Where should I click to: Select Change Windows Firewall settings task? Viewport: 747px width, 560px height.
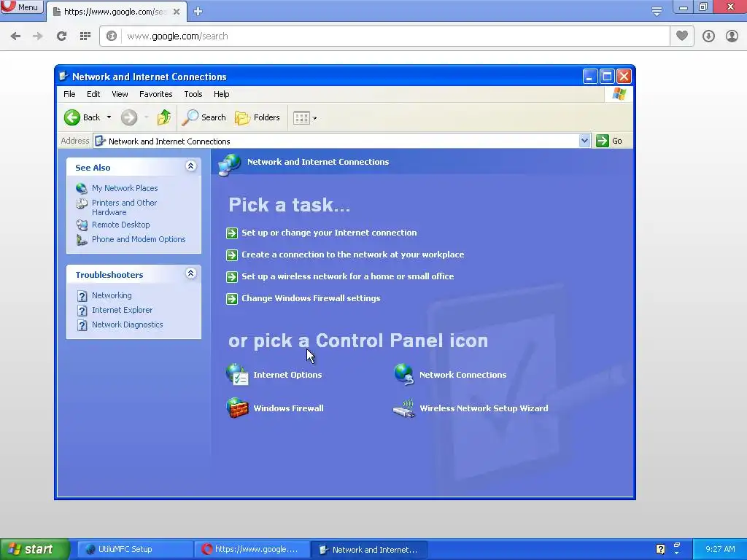click(311, 298)
